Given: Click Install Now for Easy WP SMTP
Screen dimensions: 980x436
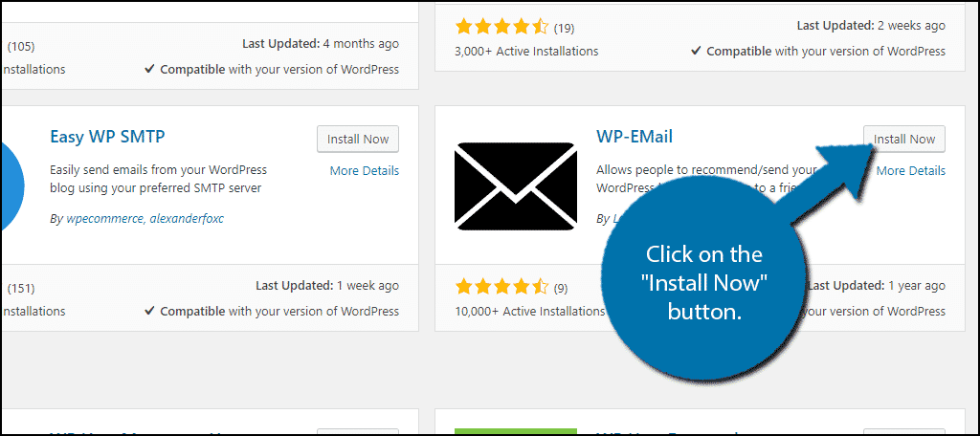Looking at the screenshot, I should [x=358, y=139].
